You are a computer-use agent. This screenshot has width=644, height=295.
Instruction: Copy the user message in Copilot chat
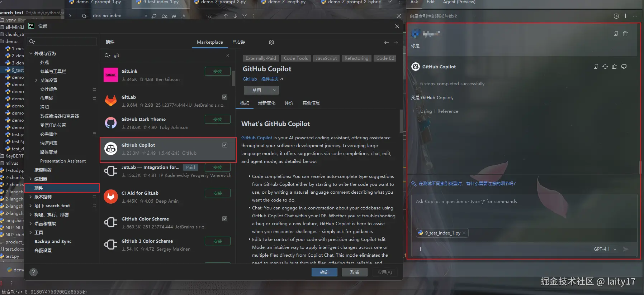(616, 34)
